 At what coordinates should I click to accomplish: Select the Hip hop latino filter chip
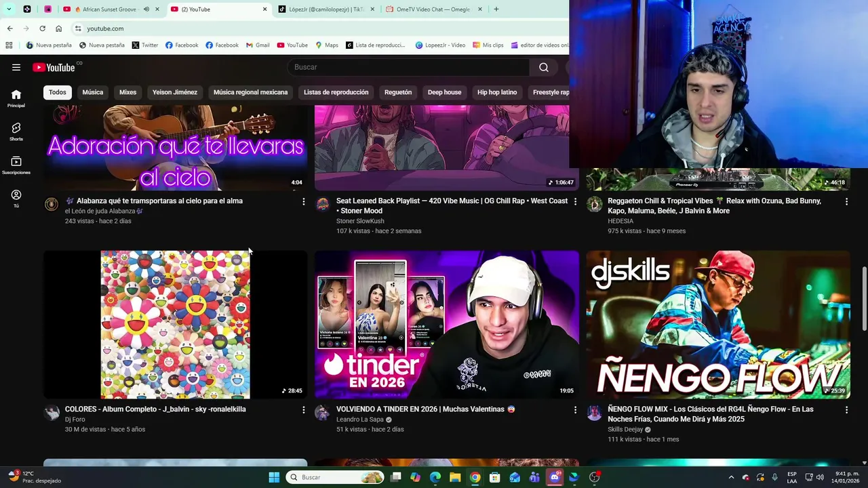497,92
